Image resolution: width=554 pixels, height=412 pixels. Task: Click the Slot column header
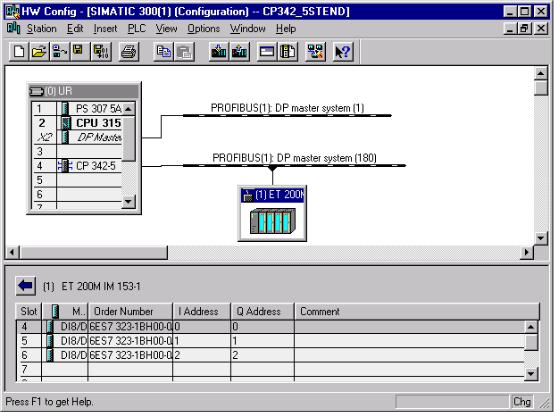pyautogui.click(x=29, y=311)
